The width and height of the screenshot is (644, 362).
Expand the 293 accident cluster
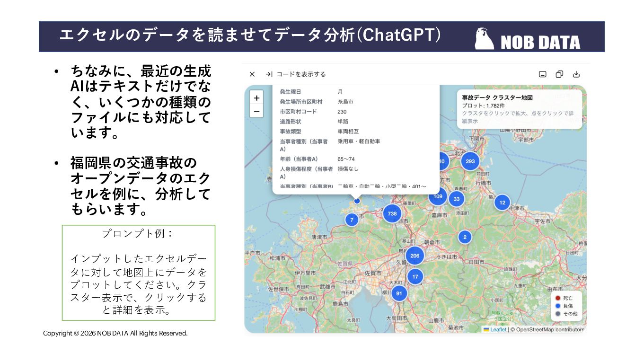470,161
